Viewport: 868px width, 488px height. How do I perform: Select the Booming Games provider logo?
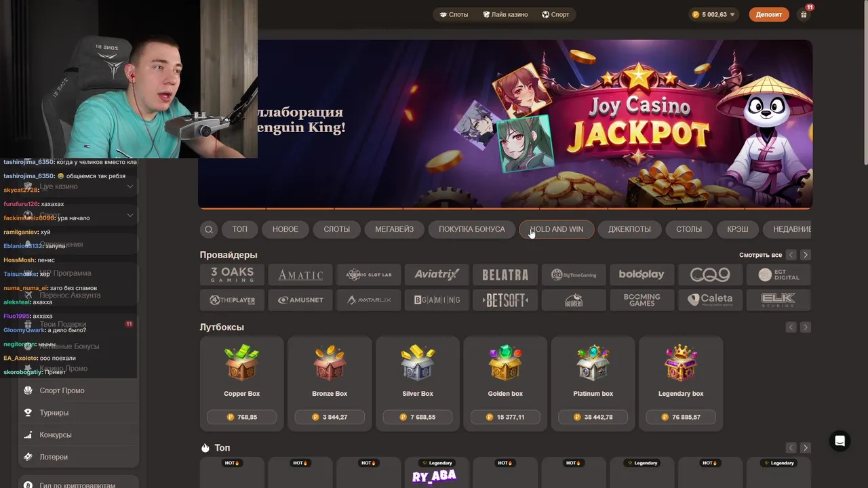pos(642,300)
